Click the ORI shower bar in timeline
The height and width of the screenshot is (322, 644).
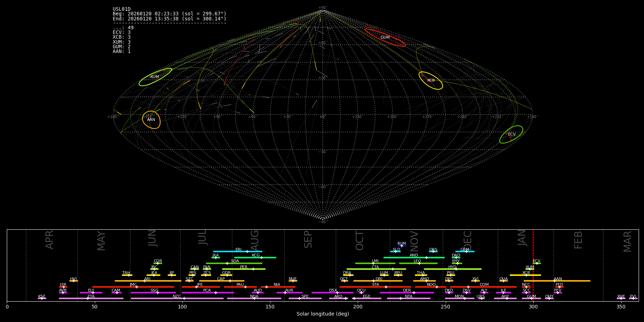tap(378, 281)
